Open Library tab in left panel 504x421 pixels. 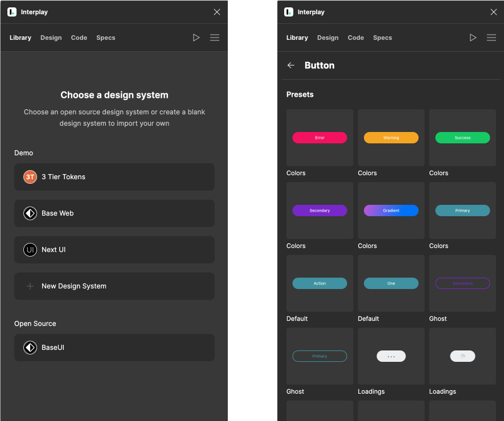click(21, 38)
